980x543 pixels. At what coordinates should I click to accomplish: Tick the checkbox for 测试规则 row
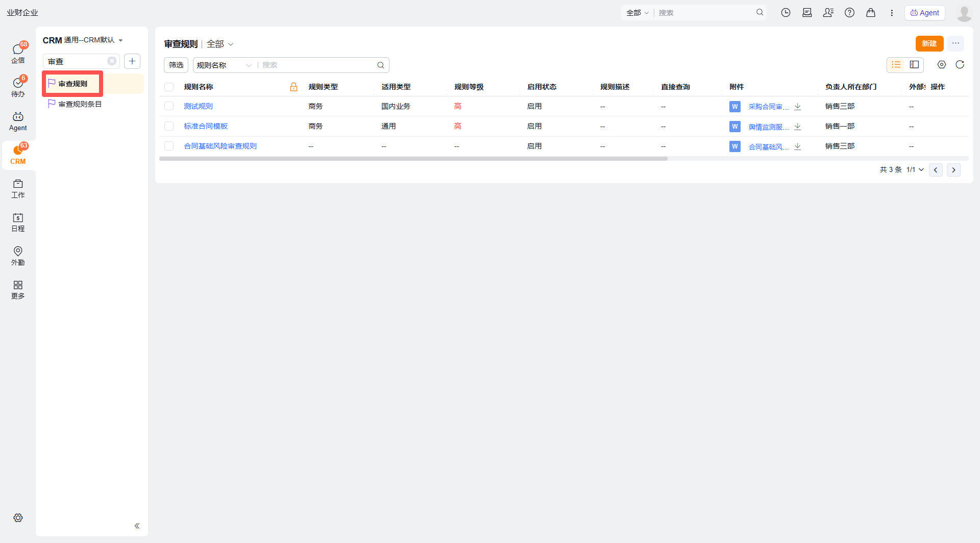[x=169, y=106]
